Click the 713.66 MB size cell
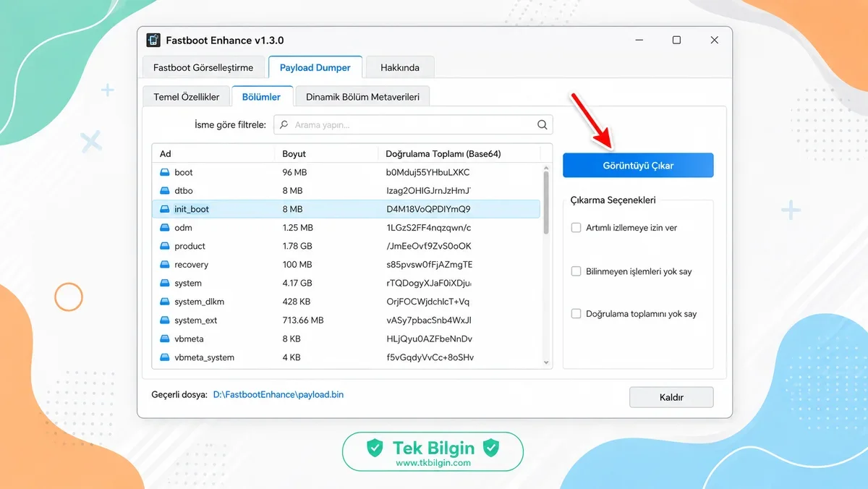Viewport: 868px width, 489px height. coord(303,320)
